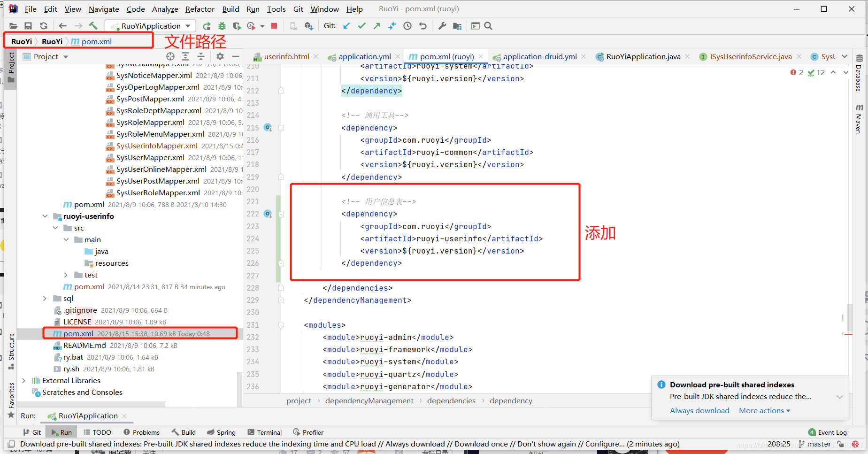Screen dimensions: 868x454
Task: Go to next highlighted error arrow
Action: pyautogui.click(x=846, y=73)
